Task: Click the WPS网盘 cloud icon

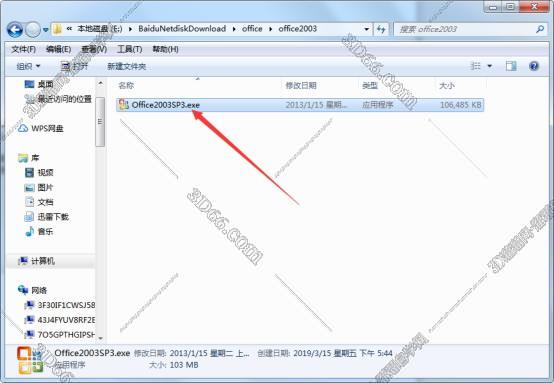Action: tap(23, 128)
